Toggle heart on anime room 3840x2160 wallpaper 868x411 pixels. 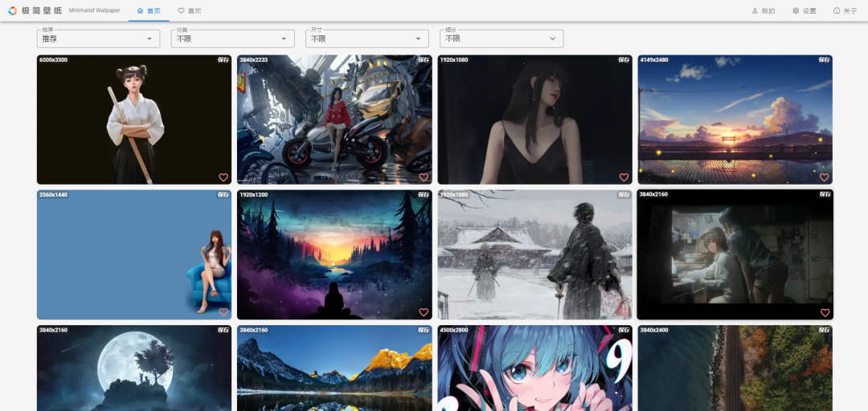[825, 312]
